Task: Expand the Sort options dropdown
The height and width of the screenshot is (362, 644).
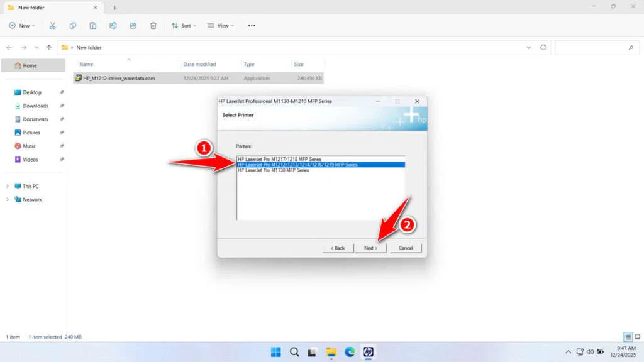Action: coord(184,26)
